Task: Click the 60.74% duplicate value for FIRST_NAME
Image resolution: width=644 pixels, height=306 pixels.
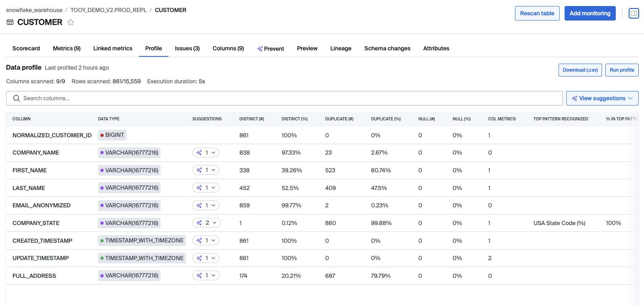Action: click(x=381, y=170)
